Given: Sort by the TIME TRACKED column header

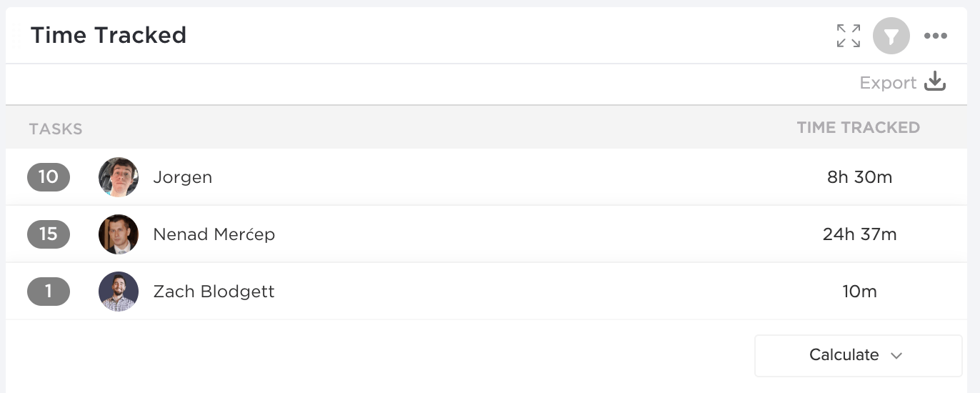Looking at the screenshot, I should coord(858,128).
